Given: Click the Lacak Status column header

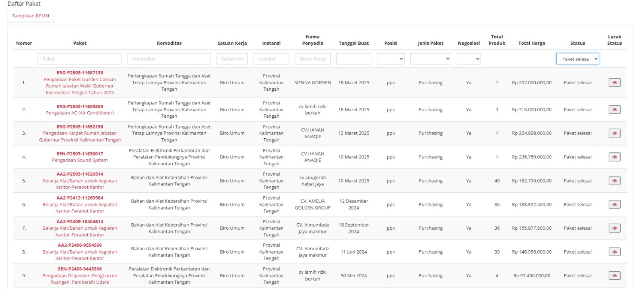Looking at the screenshot, I should [x=614, y=40].
